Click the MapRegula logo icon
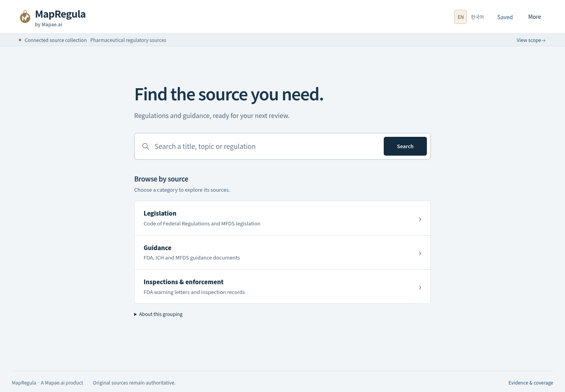565x392 pixels. point(25,17)
